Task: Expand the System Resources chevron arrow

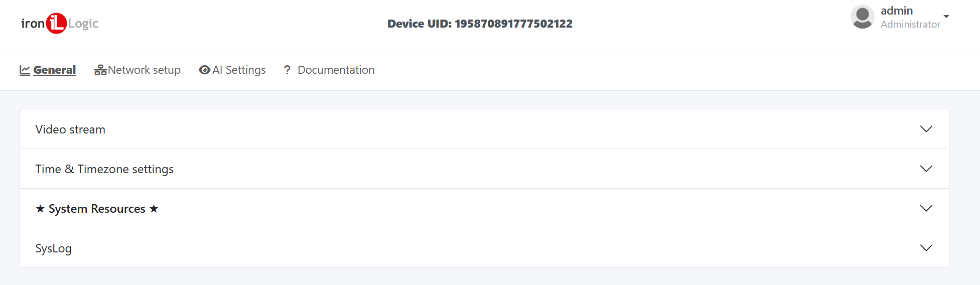Action: click(926, 208)
